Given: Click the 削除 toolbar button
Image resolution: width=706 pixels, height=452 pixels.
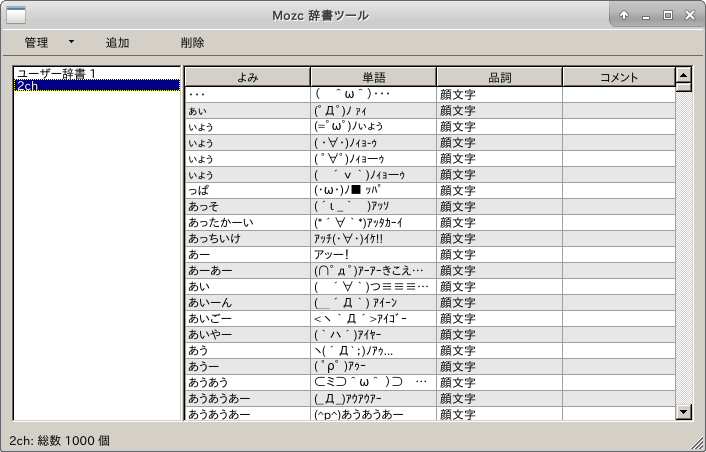Looking at the screenshot, I should point(192,43).
